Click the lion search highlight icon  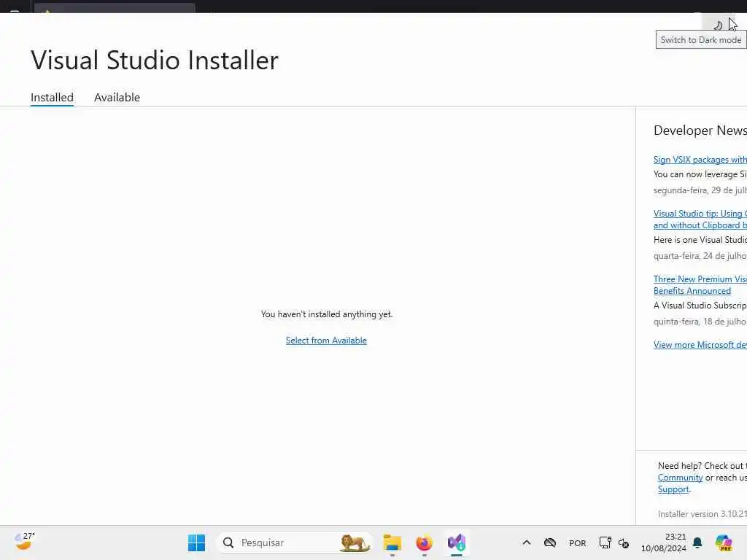click(x=355, y=542)
